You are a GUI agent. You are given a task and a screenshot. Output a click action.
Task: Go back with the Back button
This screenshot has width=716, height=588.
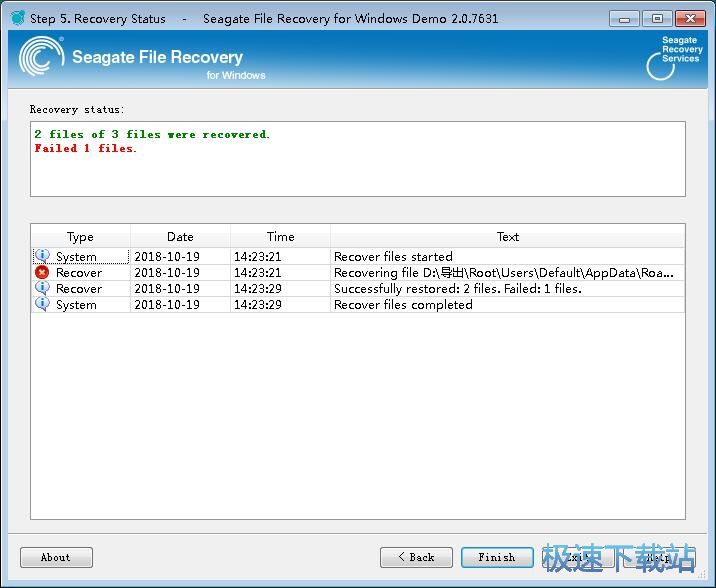416,557
